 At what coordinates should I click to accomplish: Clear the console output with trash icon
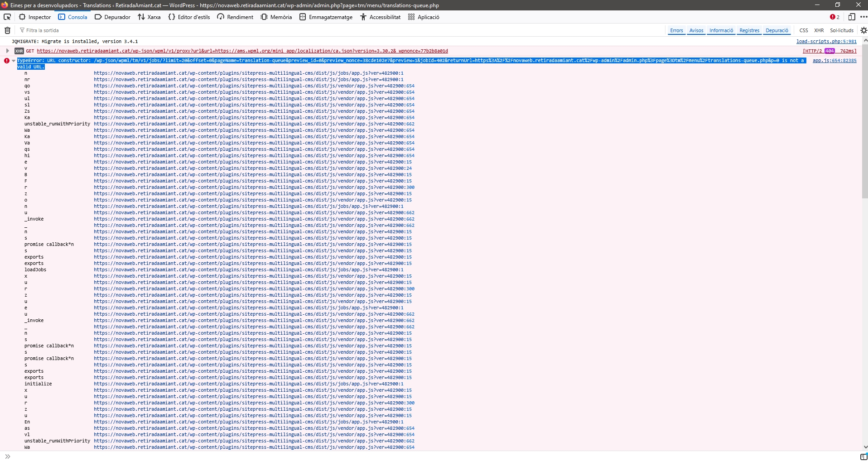point(7,30)
